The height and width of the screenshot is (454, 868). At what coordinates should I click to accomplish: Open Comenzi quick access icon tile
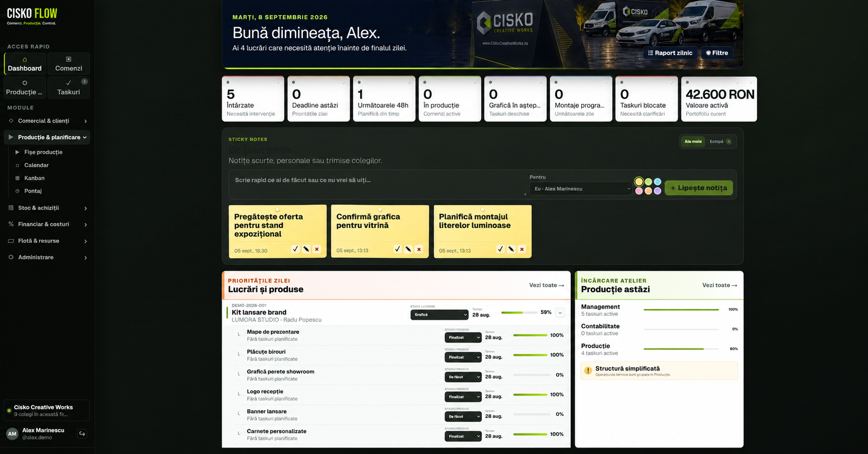pos(69,64)
